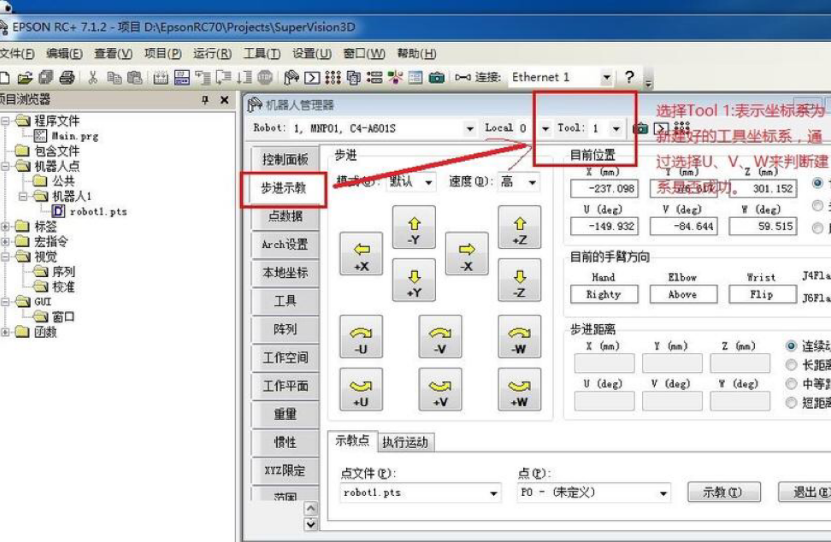Open the 点 P0 (未定义) dropdown

[x=663, y=493]
